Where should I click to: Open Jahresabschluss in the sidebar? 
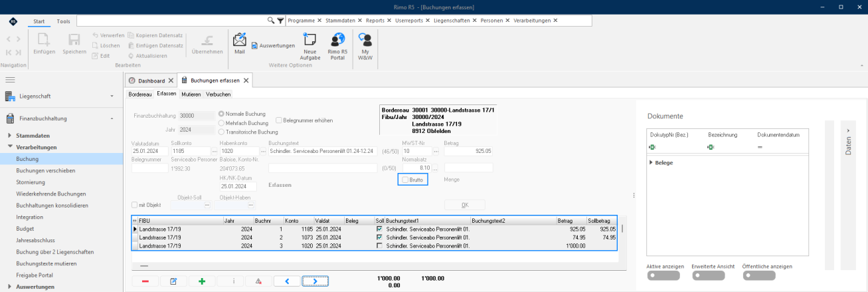point(35,240)
